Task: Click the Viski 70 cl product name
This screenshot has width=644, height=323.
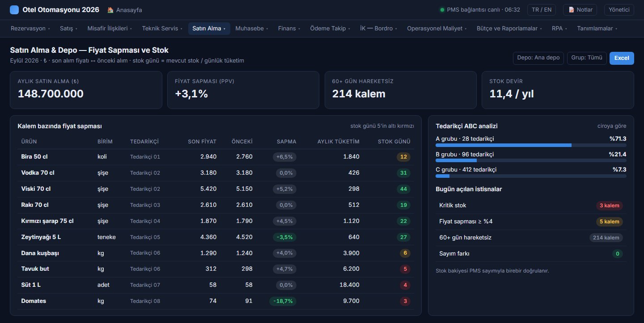Action: 36,189
